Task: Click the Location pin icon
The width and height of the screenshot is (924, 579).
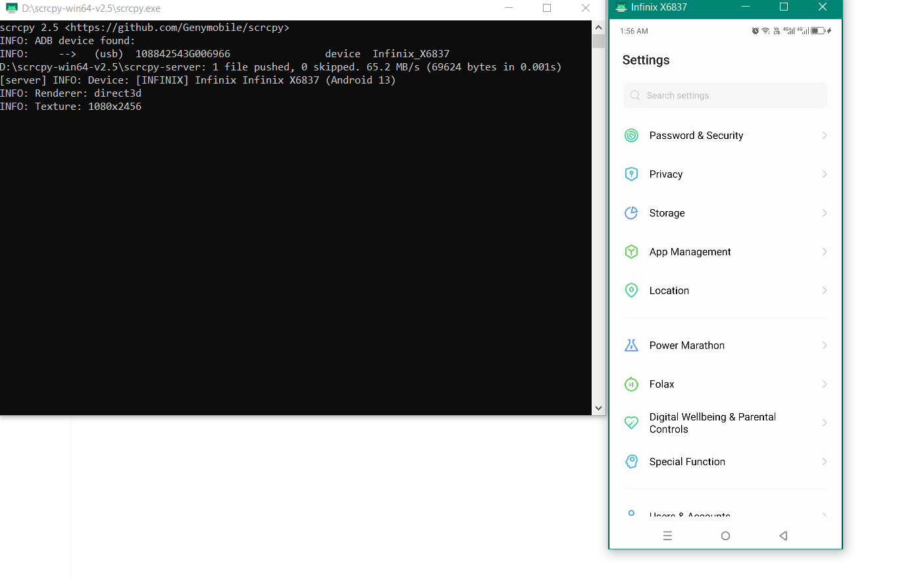Action: coord(631,291)
